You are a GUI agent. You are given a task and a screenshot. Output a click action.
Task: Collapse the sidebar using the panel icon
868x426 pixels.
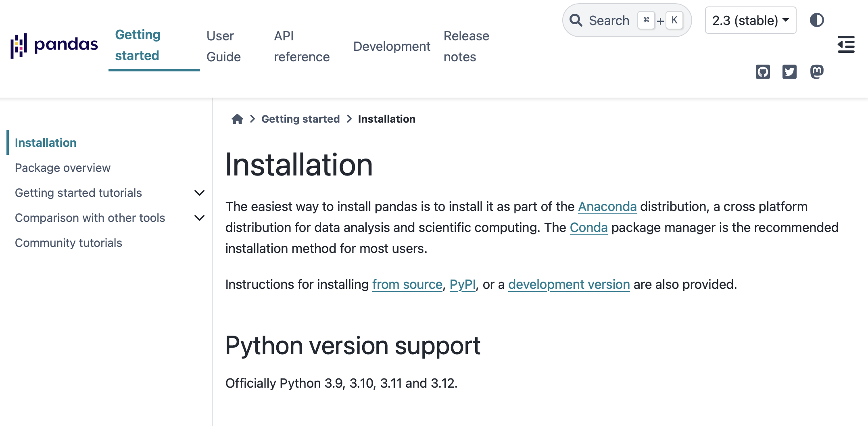pyautogui.click(x=846, y=45)
